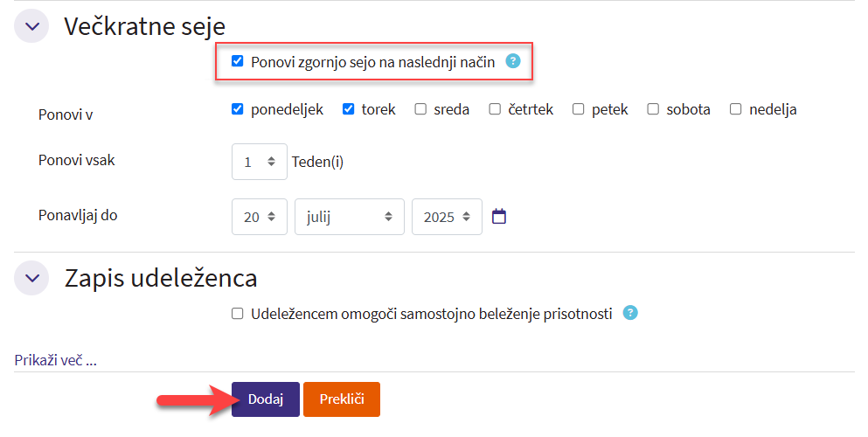The image size is (868, 437).
Task: Open the day dropdown showing 20
Action: 260,217
